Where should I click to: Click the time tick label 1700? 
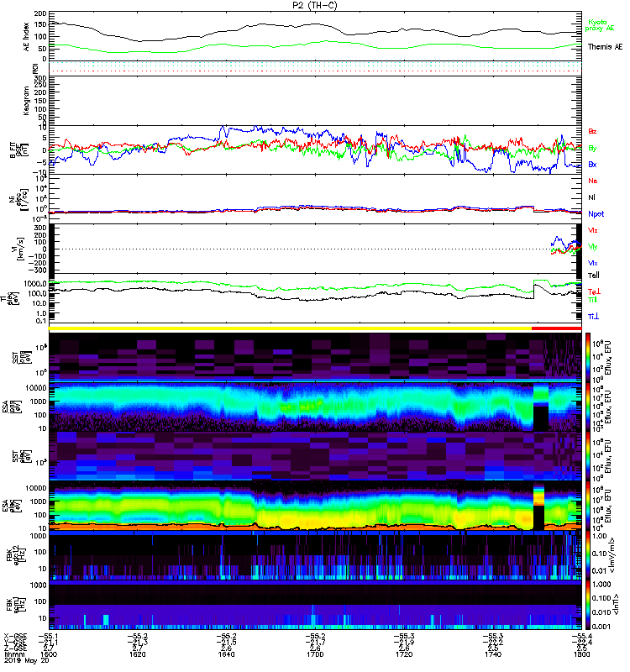coord(315,654)
